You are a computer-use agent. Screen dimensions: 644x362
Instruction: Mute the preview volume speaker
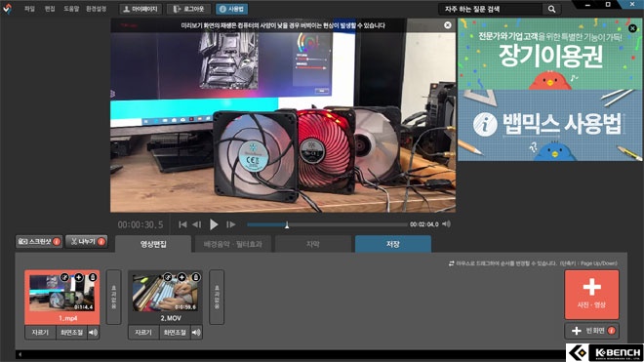447,224
